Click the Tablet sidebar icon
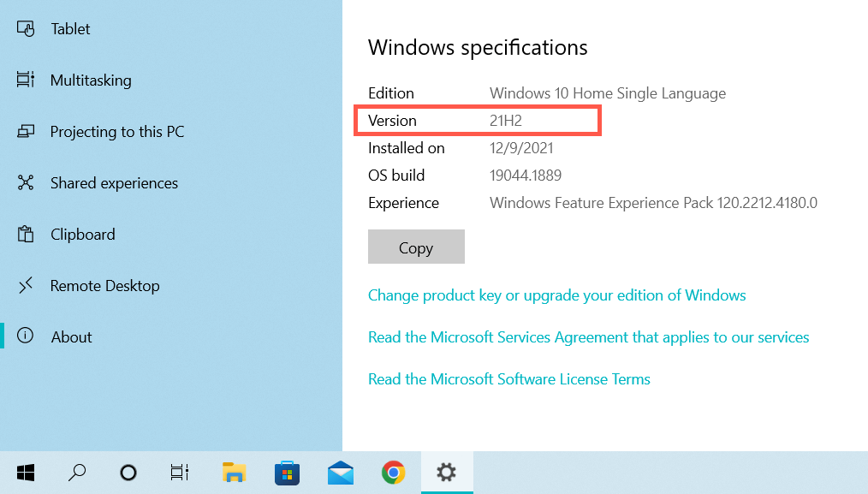This screenshot has width=868, height=494. (x=26, y=29)
